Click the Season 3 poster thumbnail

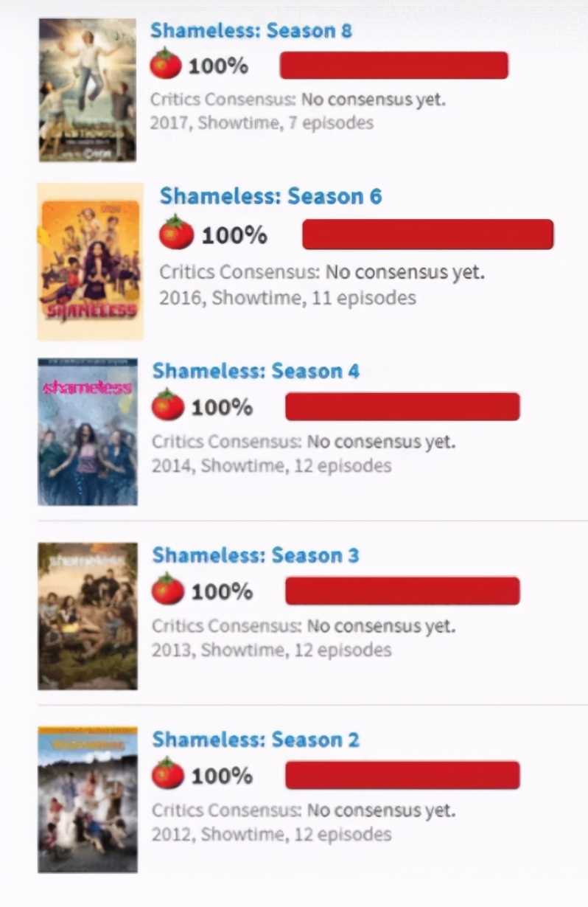pyautogui.click(x=87, y=616)
